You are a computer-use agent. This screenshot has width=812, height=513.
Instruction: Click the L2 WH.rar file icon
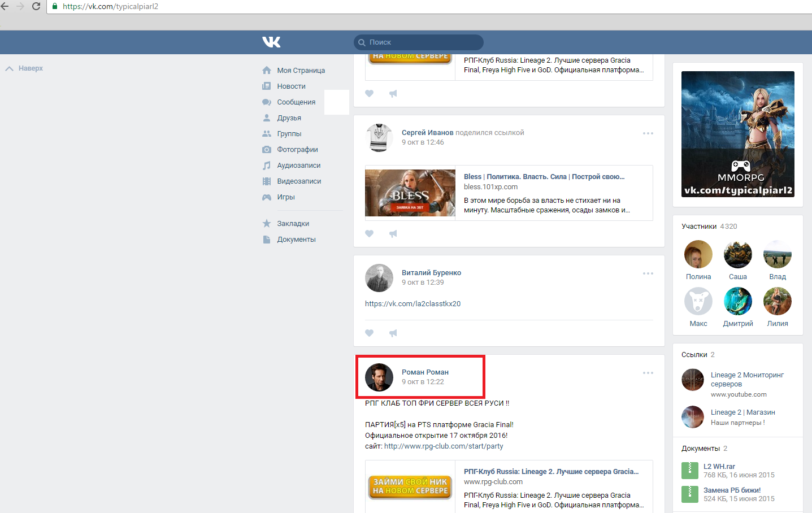point(690,471)
